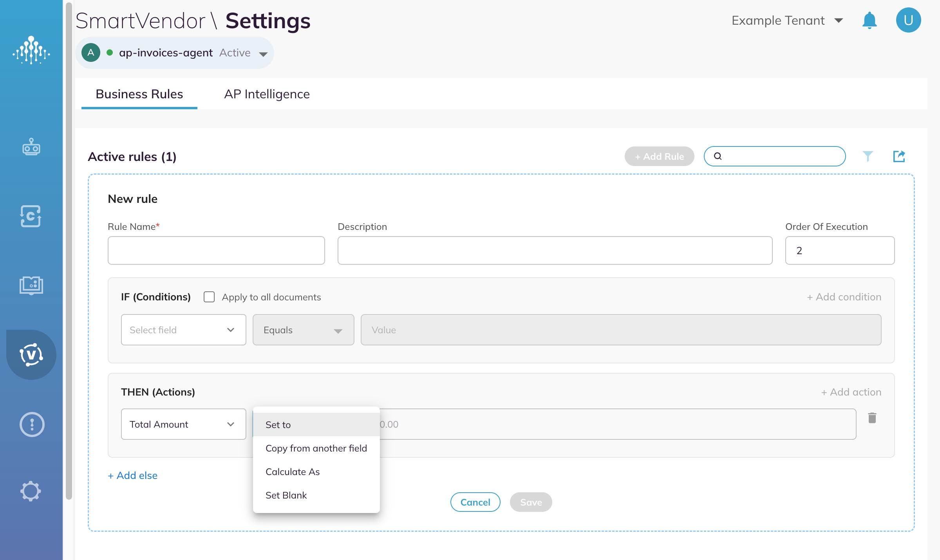Open the Equals operator dropdown
The height and width of the screenshot is (560, 940).
[304, 330]
